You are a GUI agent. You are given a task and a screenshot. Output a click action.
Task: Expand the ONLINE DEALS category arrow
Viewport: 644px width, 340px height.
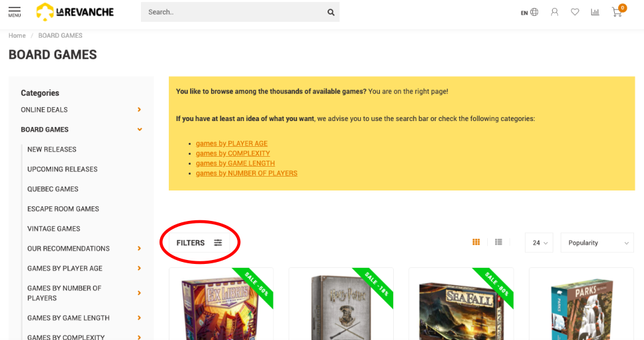pyautogui.click(x=139, y=110)
